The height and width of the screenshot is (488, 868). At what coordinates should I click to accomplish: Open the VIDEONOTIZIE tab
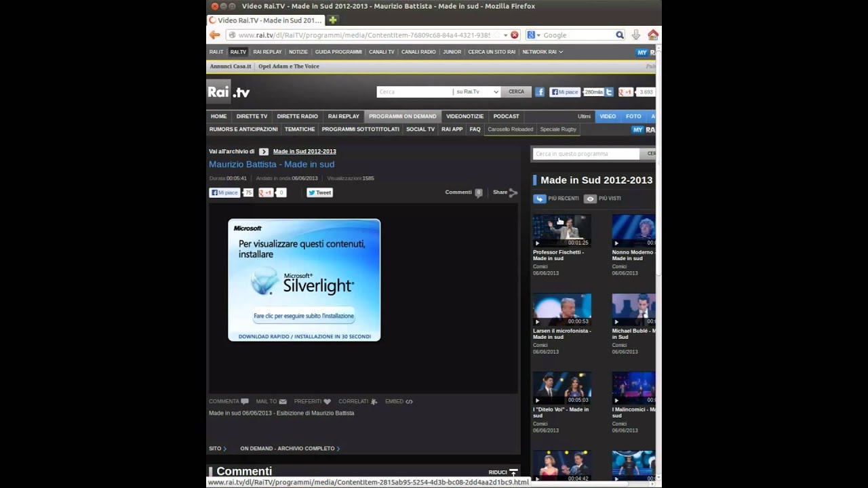point(465,117)
